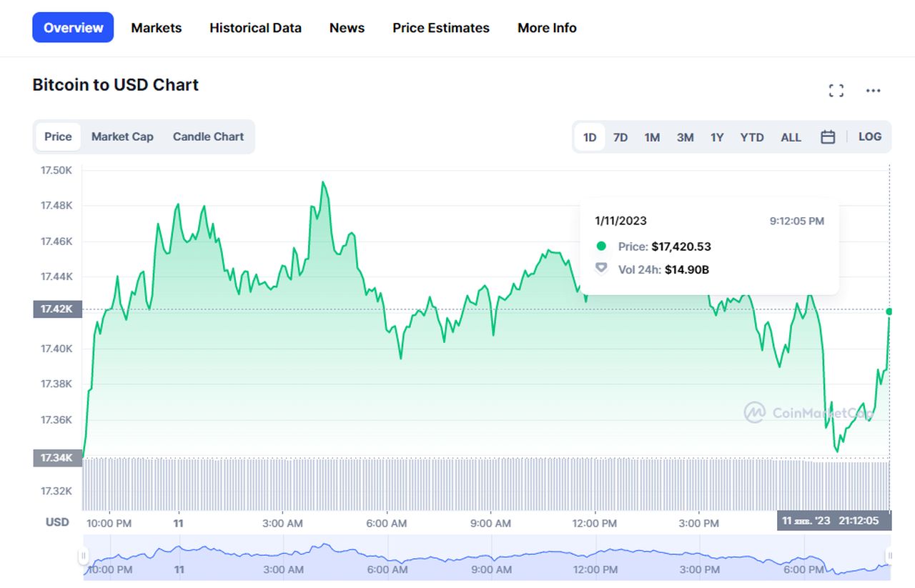Click the Bitcoin to USD Chart heading
Screen dimensions: 915x588
point(115,84)
